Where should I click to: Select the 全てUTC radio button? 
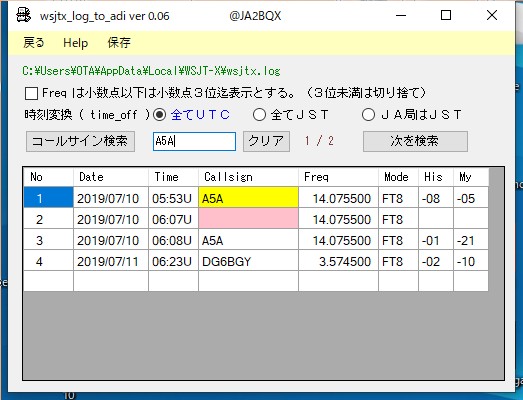click(x=159, y=115)
